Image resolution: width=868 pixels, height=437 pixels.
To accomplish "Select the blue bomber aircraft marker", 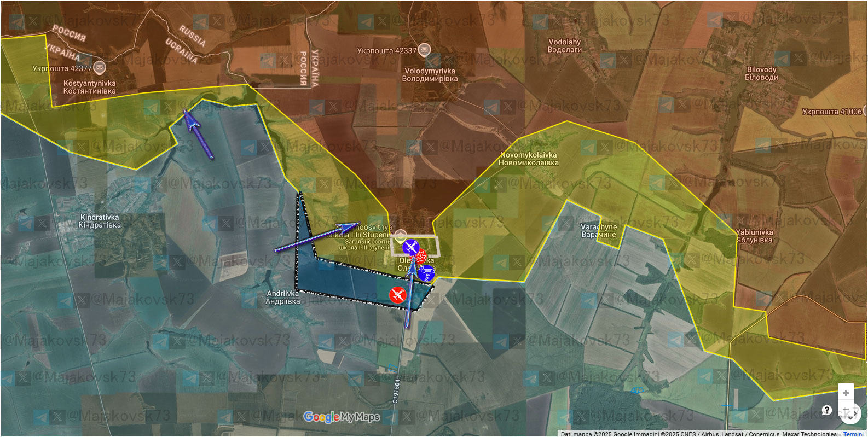I will pyautogui.click(x=427, y=272).
